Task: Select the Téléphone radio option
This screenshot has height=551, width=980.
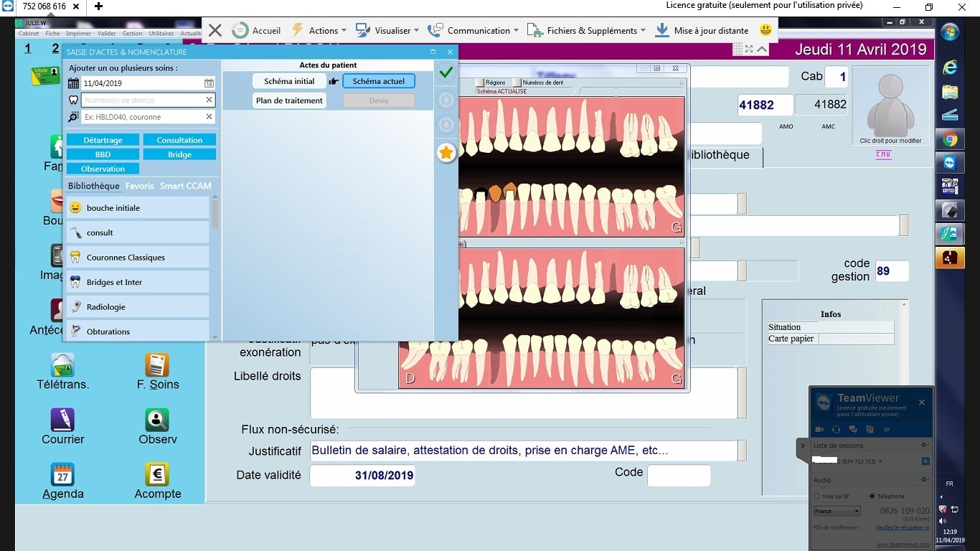Action: 872,496
